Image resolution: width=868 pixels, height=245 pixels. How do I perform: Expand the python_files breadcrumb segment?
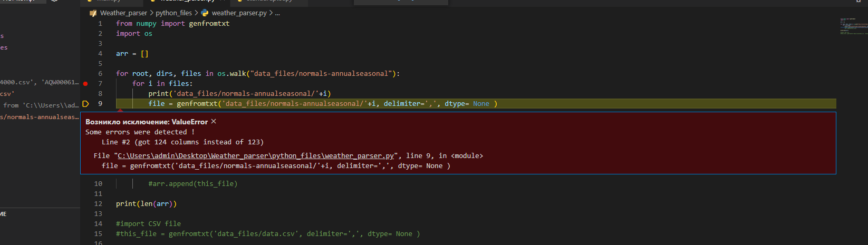173,13
